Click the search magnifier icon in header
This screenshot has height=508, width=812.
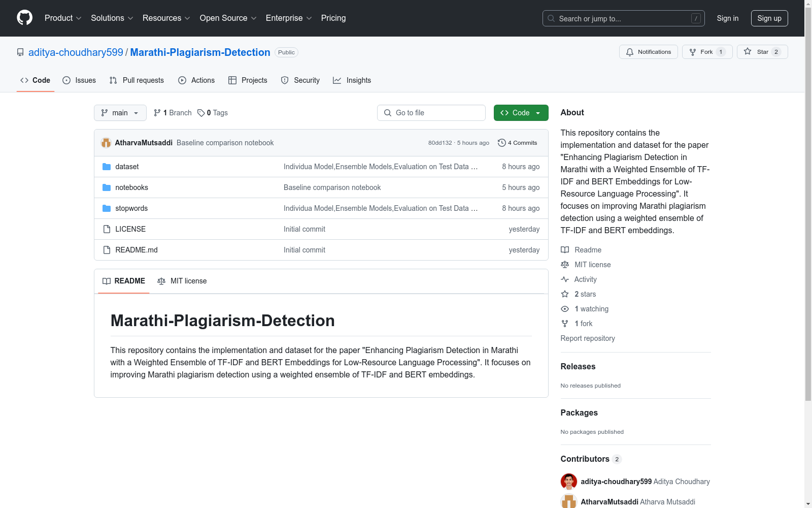[x=551, y=18]
